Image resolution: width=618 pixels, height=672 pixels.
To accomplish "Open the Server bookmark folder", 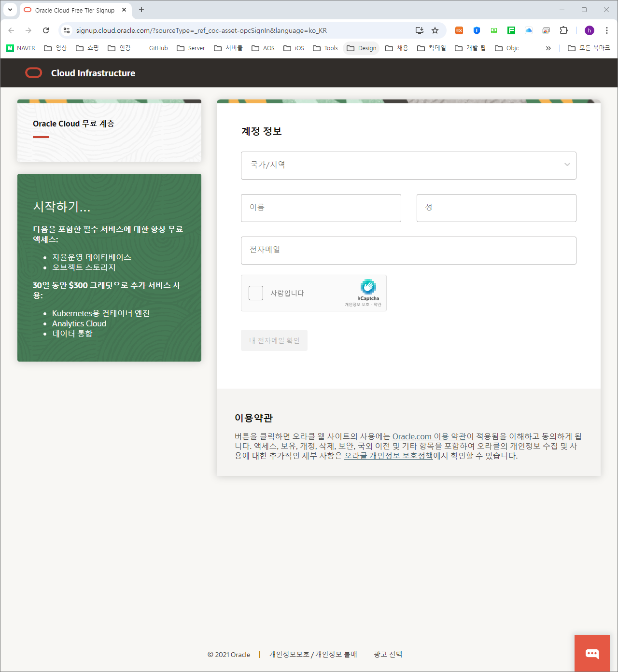I will coord(191,48).
